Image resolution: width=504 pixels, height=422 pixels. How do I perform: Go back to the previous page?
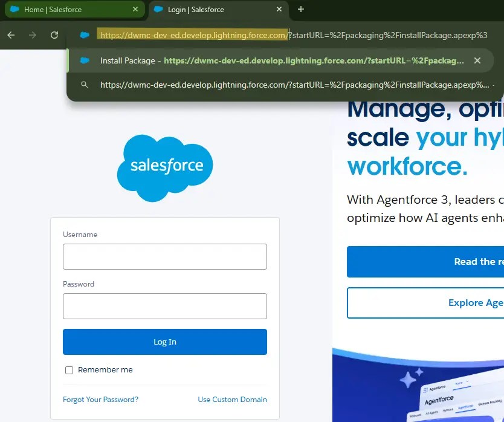tap(11, 35)
